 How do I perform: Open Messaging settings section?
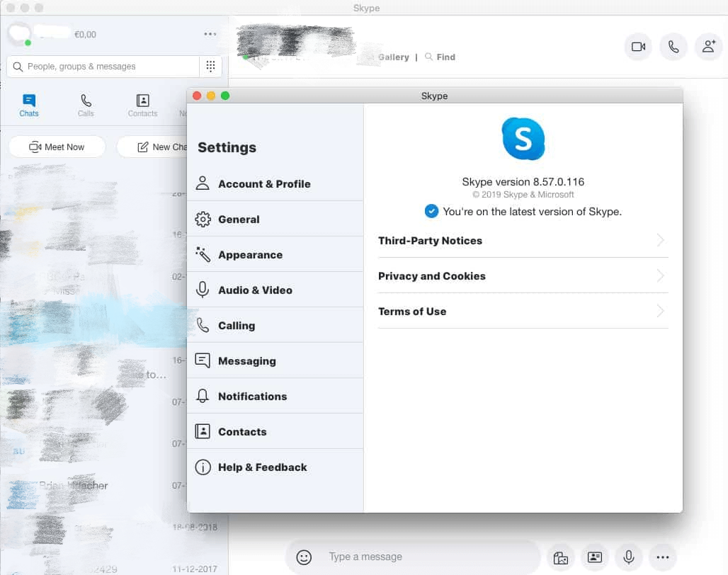(x=275, y=360)
